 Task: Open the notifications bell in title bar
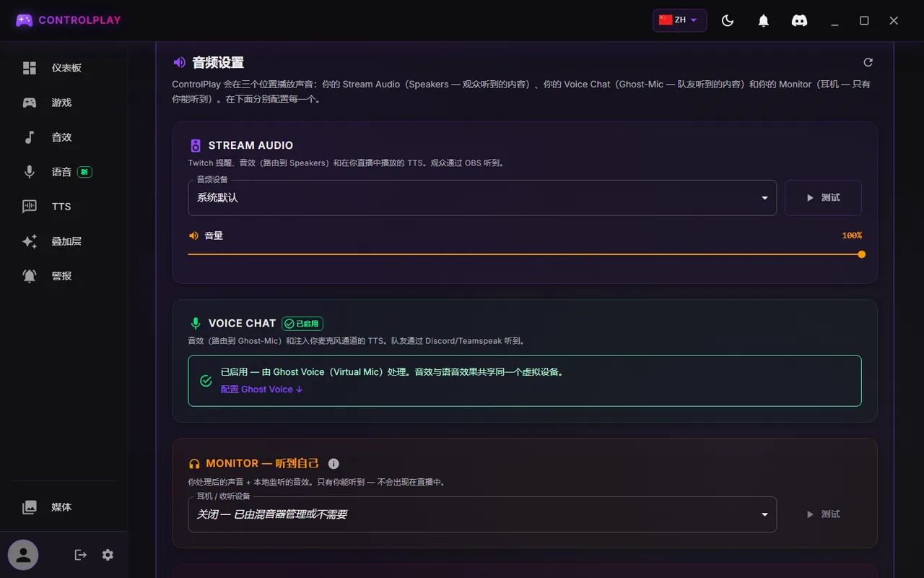coord(763,21)
